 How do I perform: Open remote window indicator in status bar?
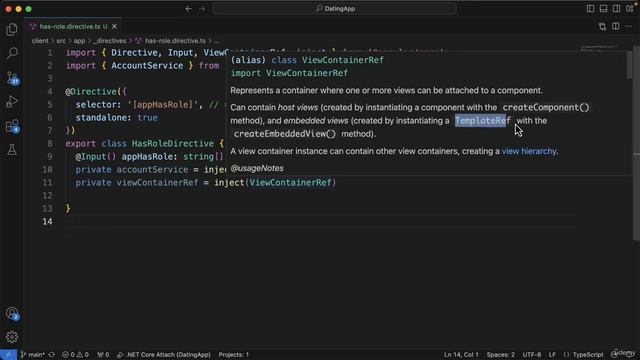[x=8, y=355]
